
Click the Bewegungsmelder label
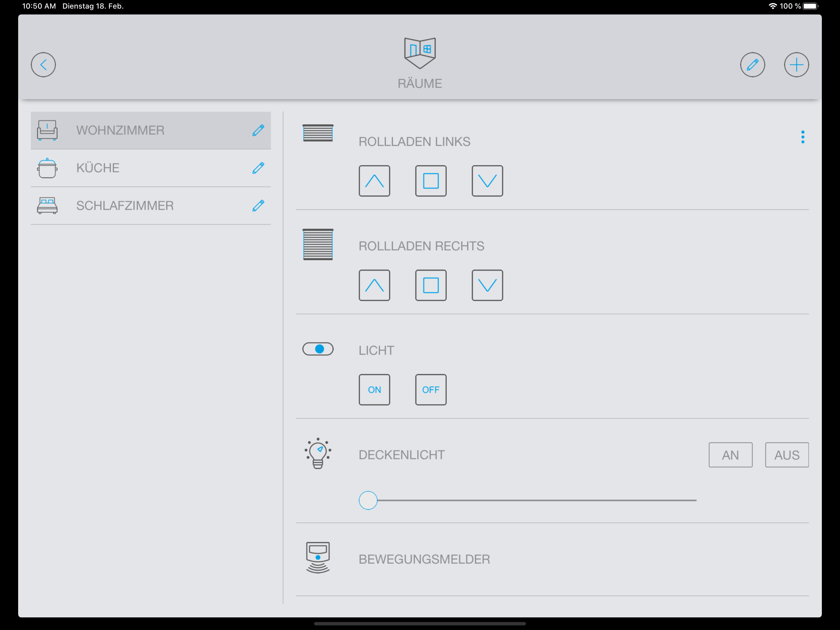click(424, 559)
